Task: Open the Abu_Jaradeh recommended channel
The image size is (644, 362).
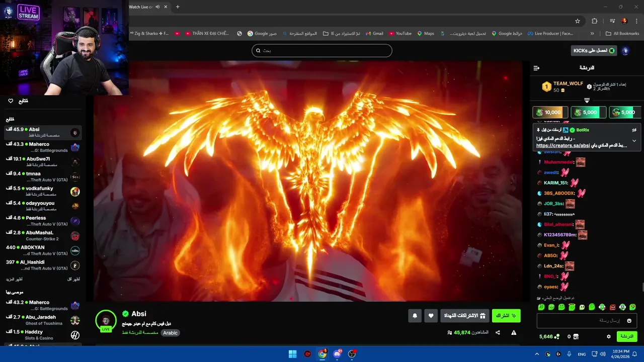Action: [43, 320]
